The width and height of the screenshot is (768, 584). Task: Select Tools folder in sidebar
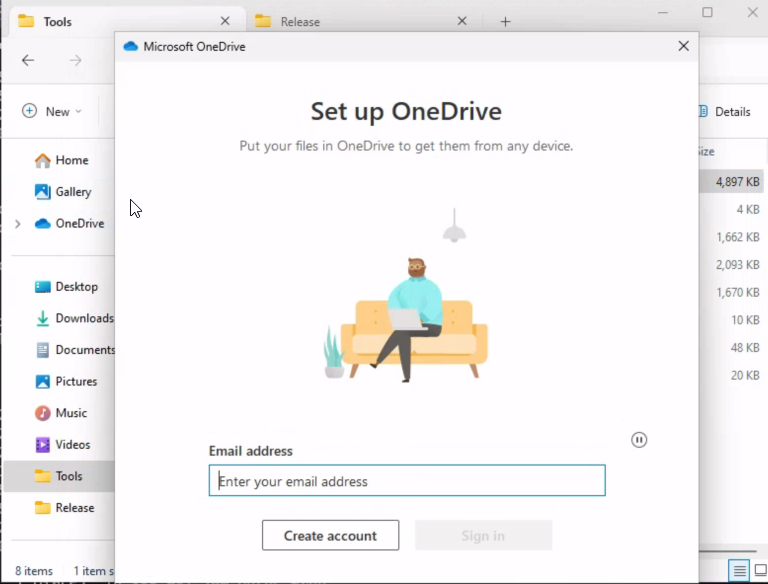pyautogui.click(x=59, y=476)
